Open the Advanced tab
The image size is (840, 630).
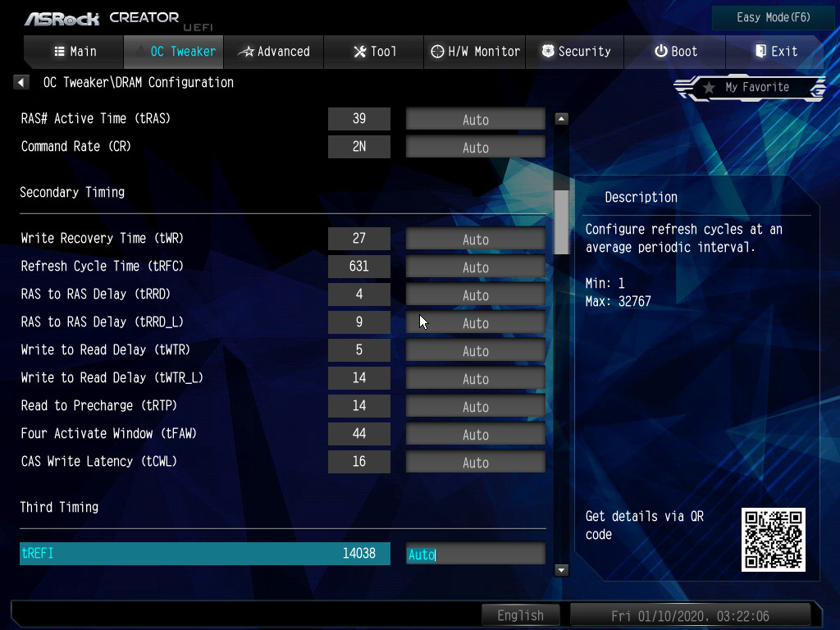(274, 52)
